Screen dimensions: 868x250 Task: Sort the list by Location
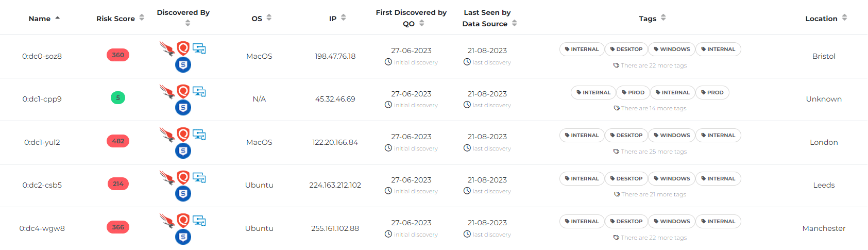coord(844,18)
